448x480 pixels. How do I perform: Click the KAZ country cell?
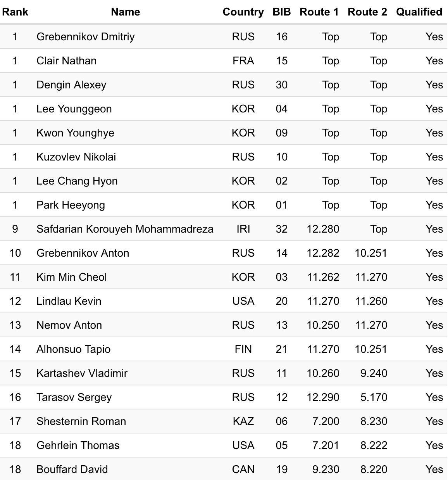click(x=243, y=421)
